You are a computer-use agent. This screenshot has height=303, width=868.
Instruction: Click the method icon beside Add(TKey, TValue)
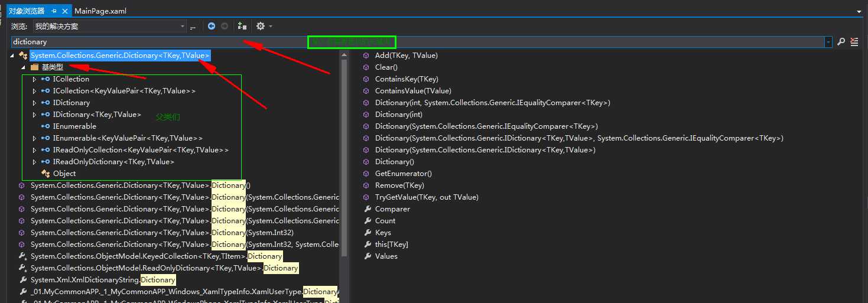pos(366,55)
